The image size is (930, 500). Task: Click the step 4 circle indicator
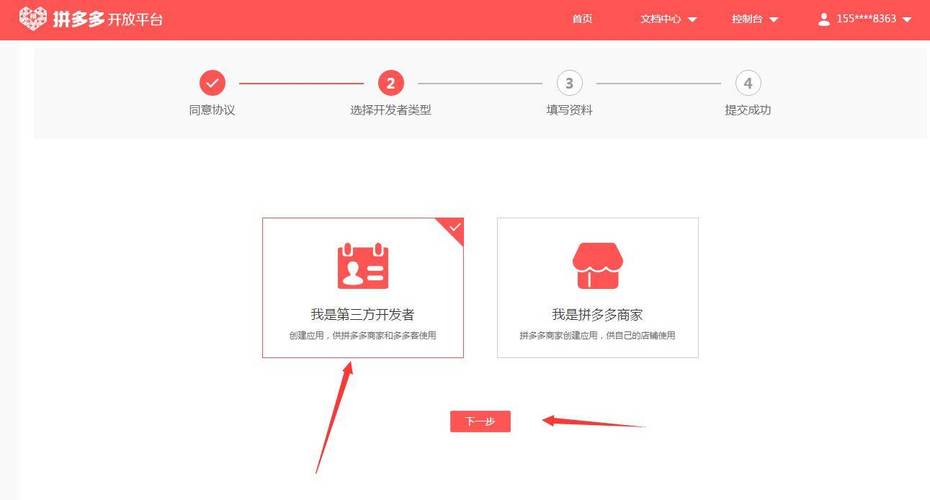748,83
